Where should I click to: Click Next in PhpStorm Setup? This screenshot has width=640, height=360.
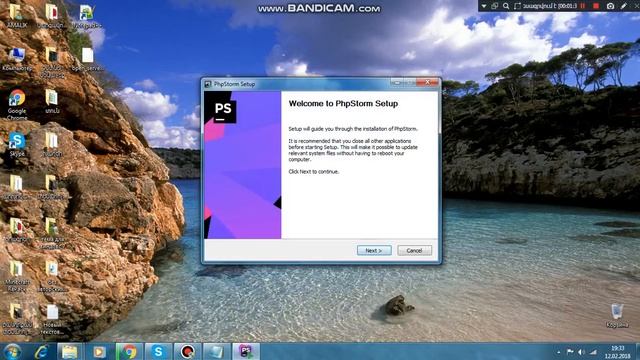pos(374,250)
